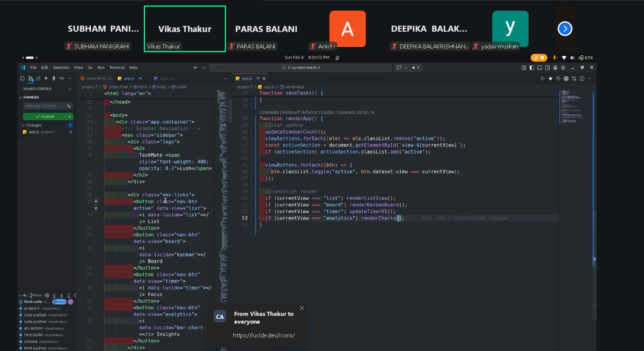Show next meeting participants
The image size is (644, 351).
click(x=565, y=29)
